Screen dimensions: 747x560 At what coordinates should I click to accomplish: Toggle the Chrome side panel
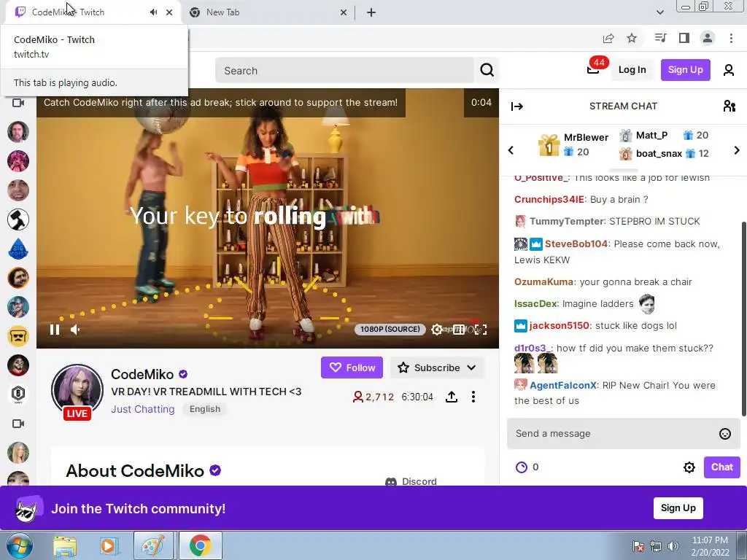pyautogui.click(x=684, y=38)
